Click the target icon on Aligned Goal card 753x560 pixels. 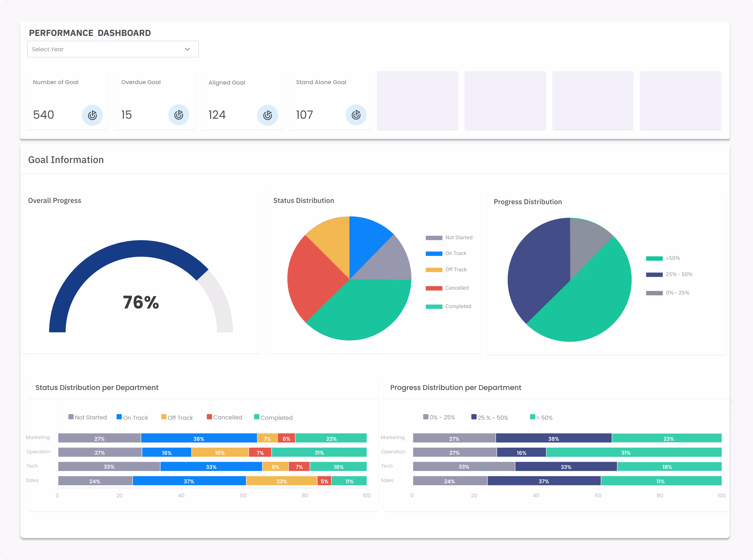click(267, 115)
